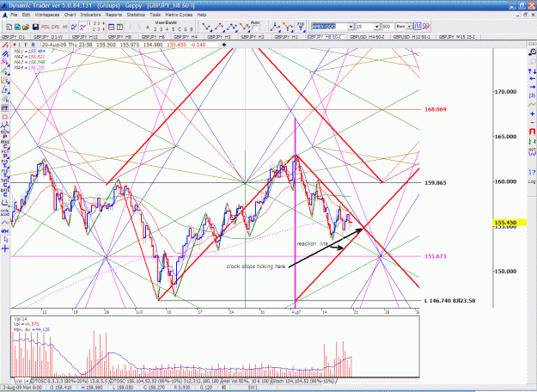Click the red magnet icon on right sidebar
Screen dimensions: 537x392
532,132
